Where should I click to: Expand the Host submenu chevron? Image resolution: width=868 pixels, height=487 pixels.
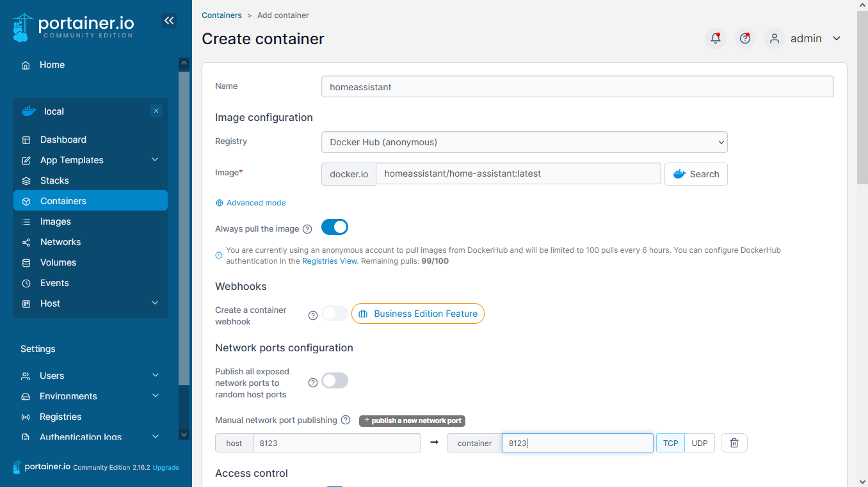[155, 303]
